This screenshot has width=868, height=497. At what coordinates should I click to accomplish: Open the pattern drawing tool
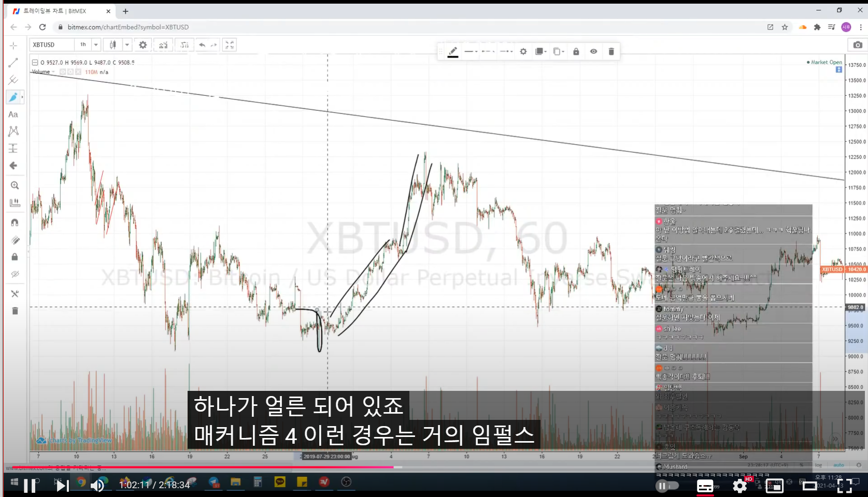(13, 131)
